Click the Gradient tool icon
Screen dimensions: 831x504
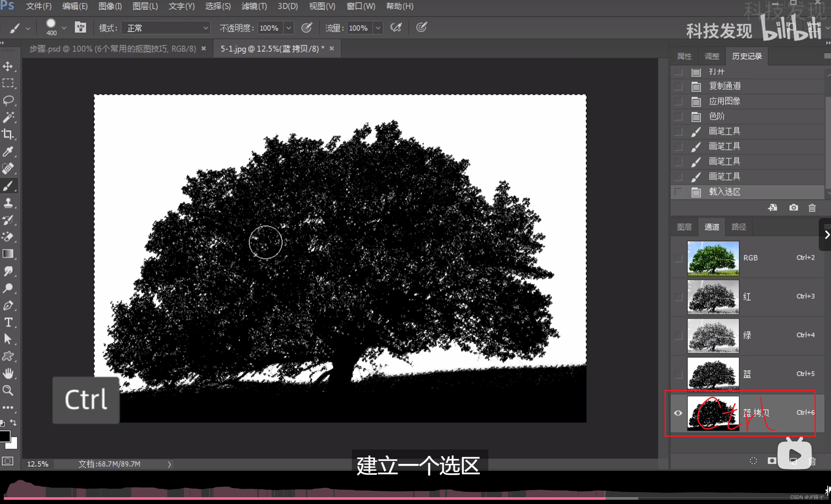(8, 254)
